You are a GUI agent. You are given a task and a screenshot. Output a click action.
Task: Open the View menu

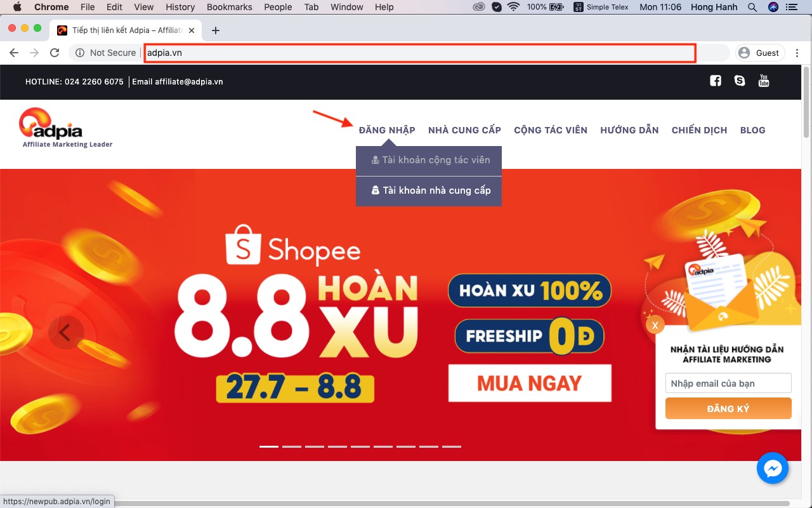(144, 7)
